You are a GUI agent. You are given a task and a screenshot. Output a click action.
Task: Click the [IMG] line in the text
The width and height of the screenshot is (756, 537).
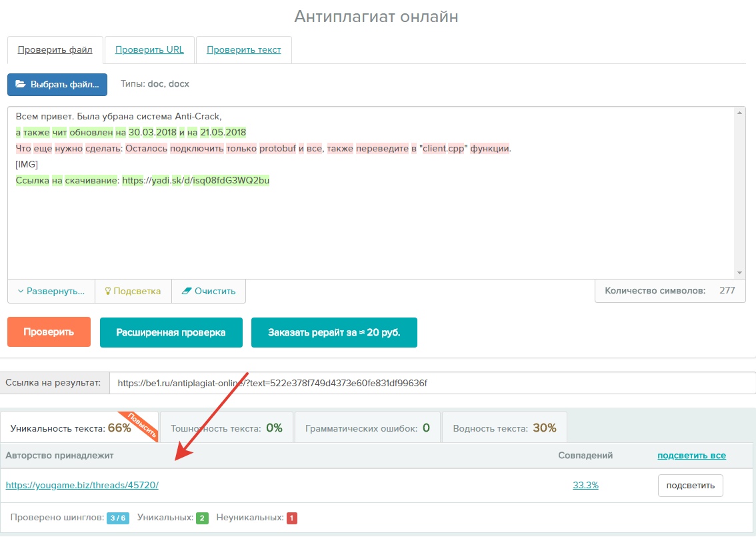(x=27, y=165)
